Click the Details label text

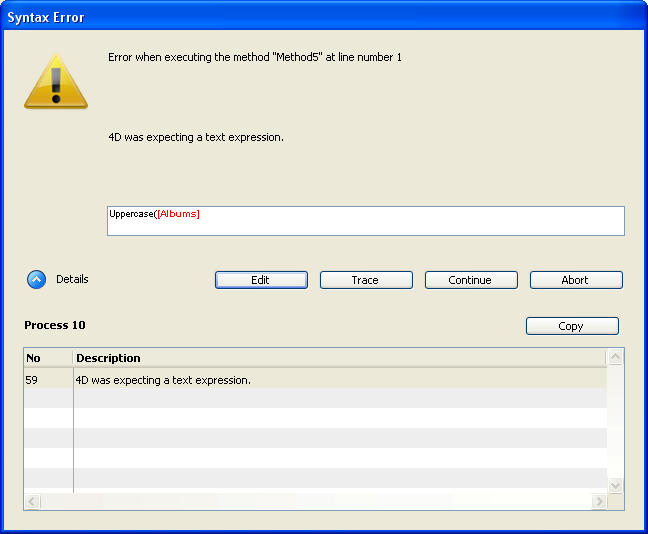coord(72,279)
